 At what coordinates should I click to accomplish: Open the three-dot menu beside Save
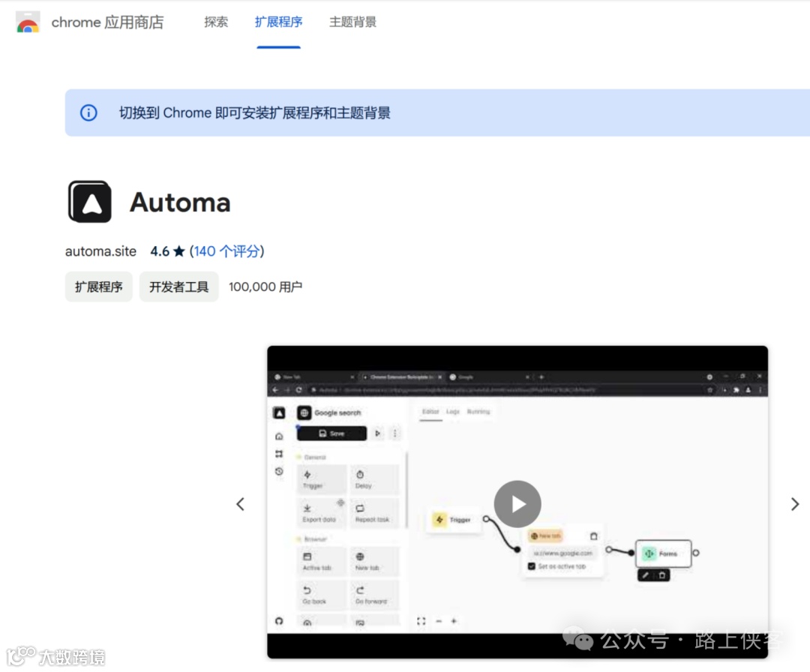pos(394,433)
